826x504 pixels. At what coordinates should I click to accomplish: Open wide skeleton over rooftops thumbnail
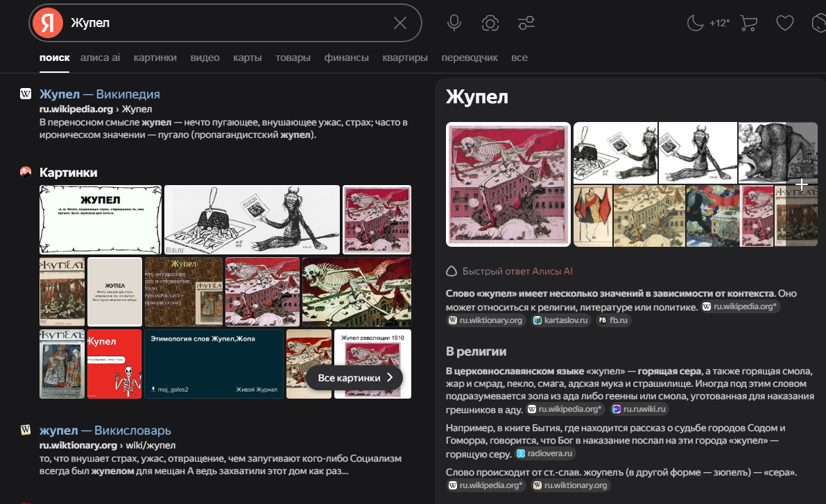pyautogui.click(x=356, y=292)
